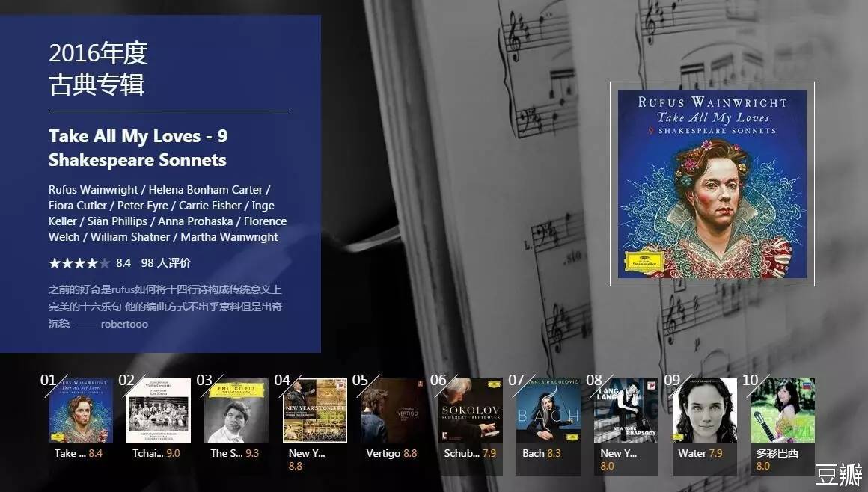Open rank 07 Bach album thumbnail

tap(548, 410)
